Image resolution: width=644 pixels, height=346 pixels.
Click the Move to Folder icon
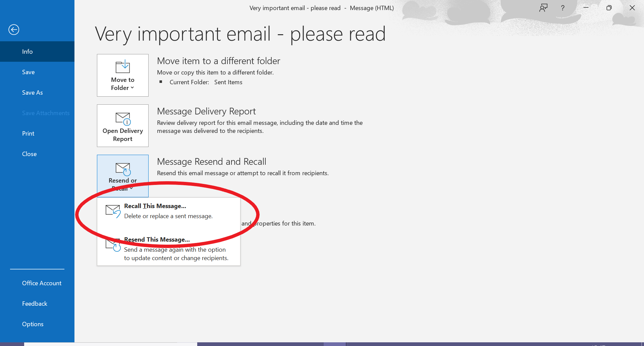pyautogui.click(x=123, y=66)
